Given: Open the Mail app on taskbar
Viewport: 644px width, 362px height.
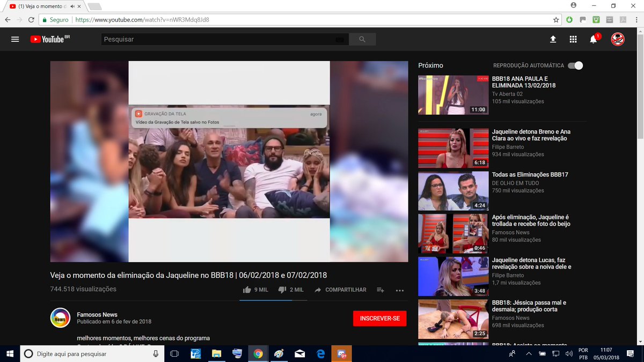Looking at the screenshot, I should point(299,354).
